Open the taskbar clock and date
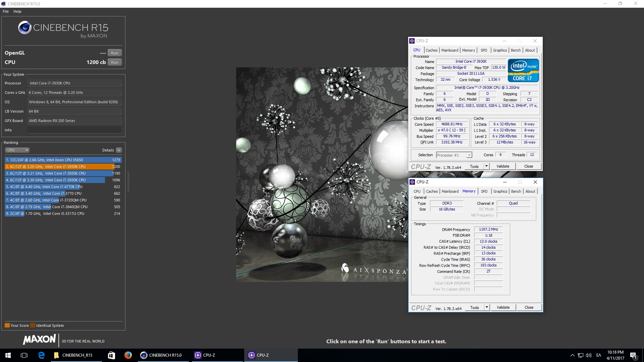Viewport: 644px width, 362px height. click(x=615, y=355)
